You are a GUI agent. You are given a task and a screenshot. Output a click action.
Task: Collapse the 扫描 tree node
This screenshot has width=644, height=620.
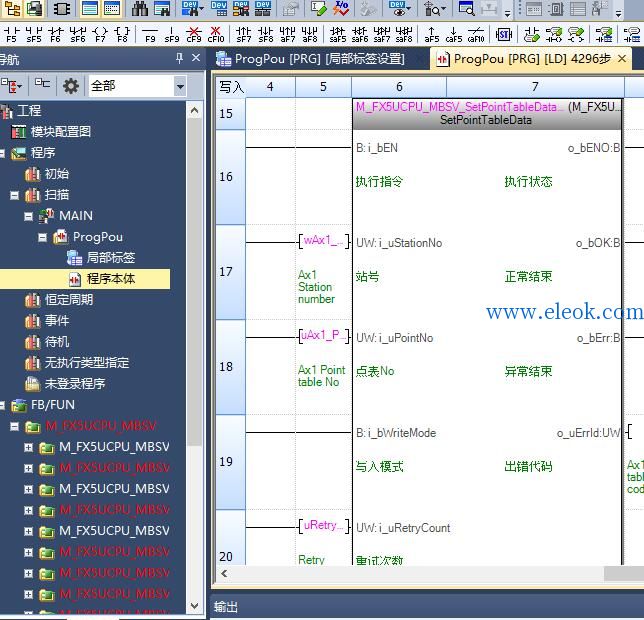click(14, 195)
